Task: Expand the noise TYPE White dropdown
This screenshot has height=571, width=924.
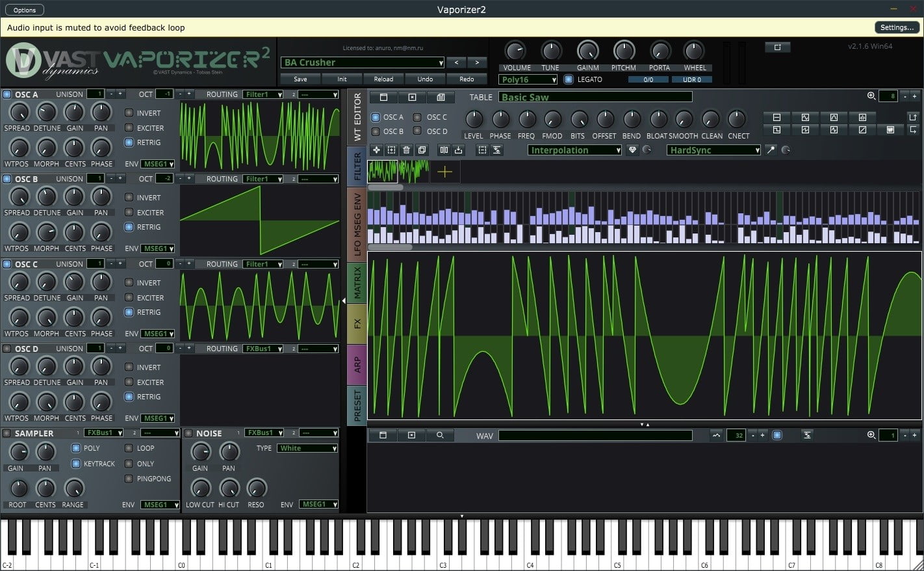Action: point(308,448)
